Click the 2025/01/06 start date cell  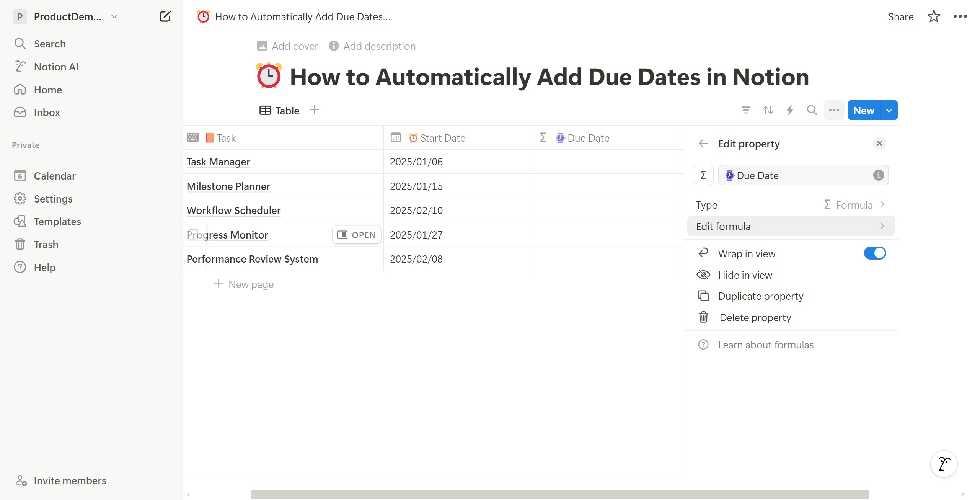(457, 162)
